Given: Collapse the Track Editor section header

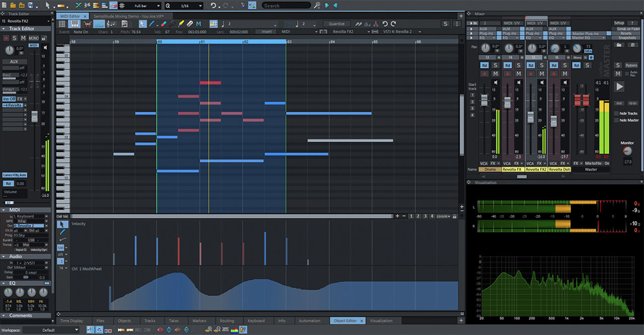Looking at the screenshot, I should 26,29.
